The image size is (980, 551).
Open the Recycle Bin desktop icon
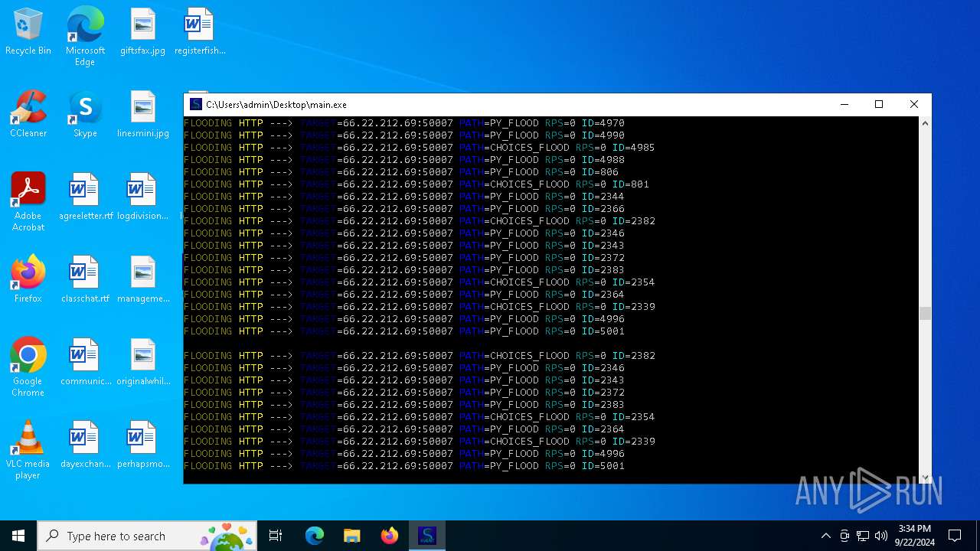[28, 32]
